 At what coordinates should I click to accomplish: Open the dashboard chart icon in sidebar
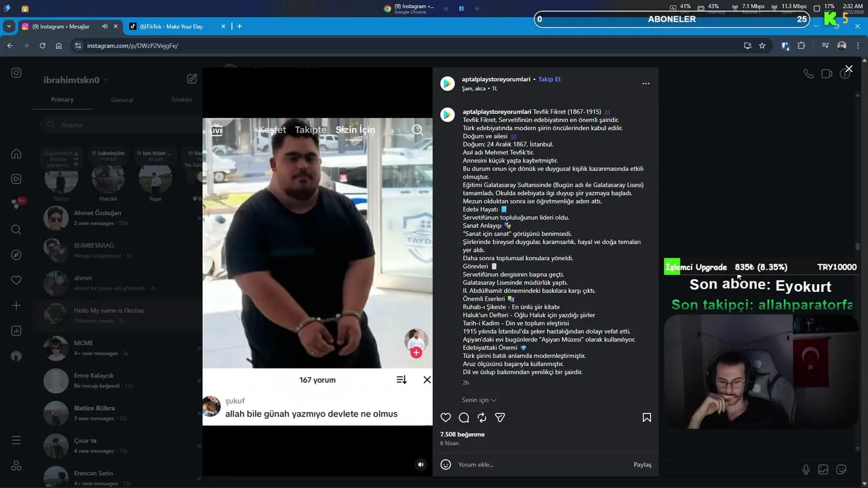click(16, 331)
